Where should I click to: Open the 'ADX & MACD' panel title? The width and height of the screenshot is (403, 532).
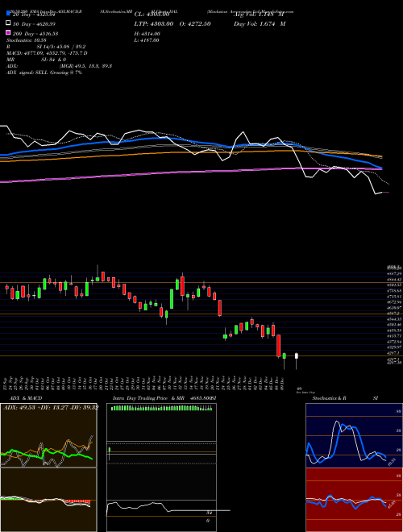coord(26,398)
